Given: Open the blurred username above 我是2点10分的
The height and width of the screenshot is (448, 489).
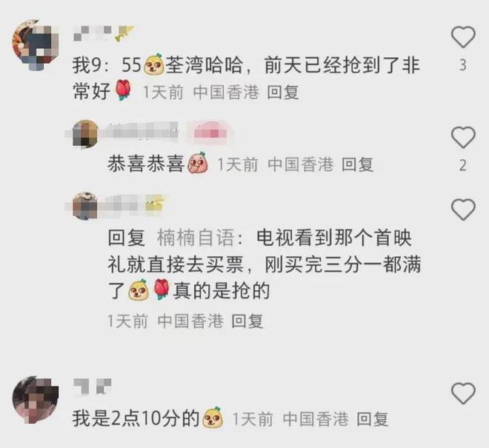Looking at the screenshot, I should coord(93,387).
